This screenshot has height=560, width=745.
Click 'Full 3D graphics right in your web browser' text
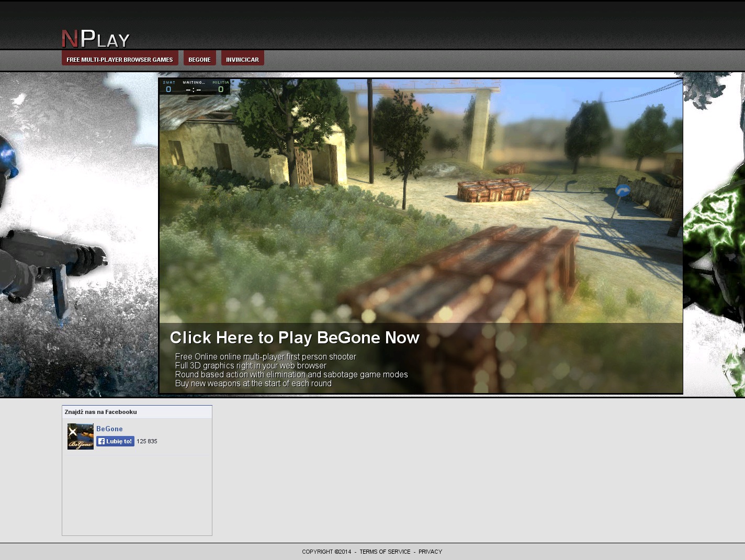point(251,365)
